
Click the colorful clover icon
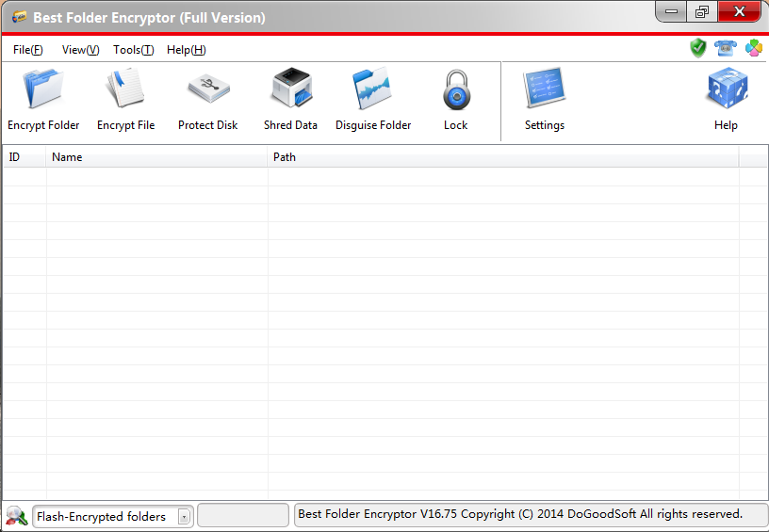[x=754, y=48]
